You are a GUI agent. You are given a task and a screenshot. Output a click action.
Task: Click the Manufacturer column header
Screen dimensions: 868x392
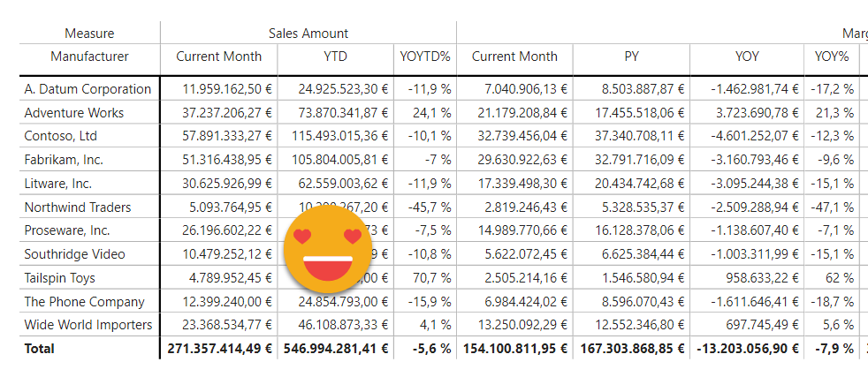pos(89,57)
